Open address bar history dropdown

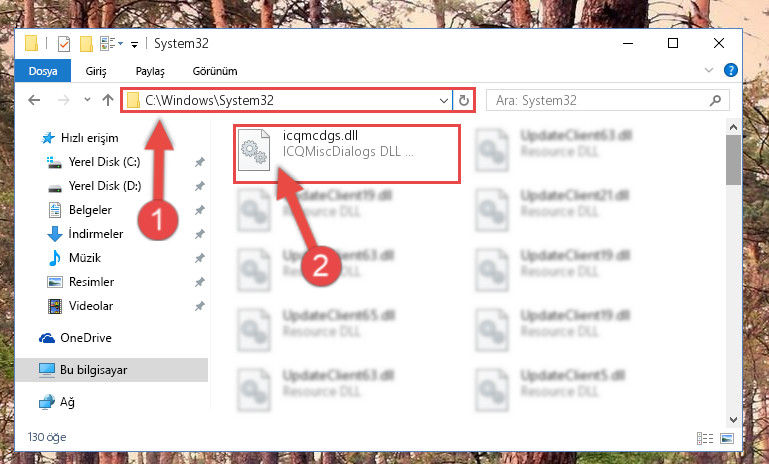(x=444, y=101)
